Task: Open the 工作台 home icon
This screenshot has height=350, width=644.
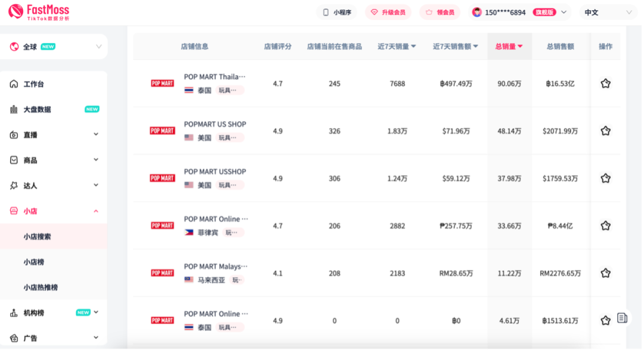Action: coord(14,84)
